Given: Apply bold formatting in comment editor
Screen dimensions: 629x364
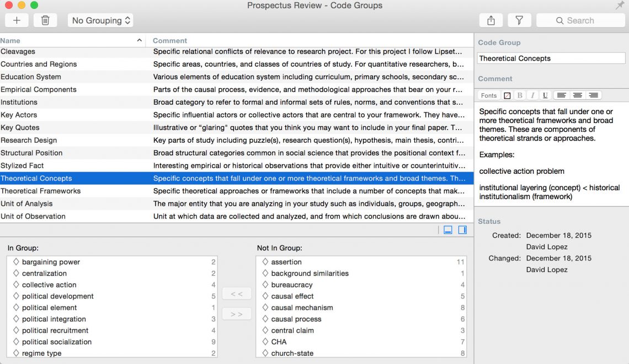Looking at the screenshot, I should click(520, 95).
